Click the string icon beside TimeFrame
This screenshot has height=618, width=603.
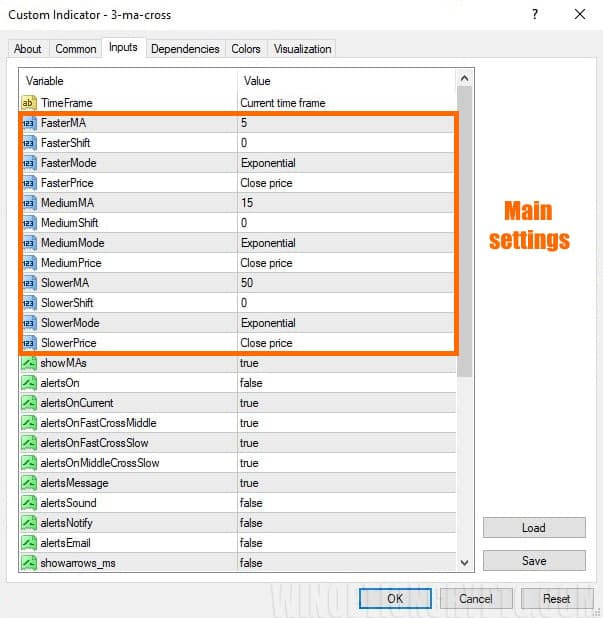tap(29, 103)
